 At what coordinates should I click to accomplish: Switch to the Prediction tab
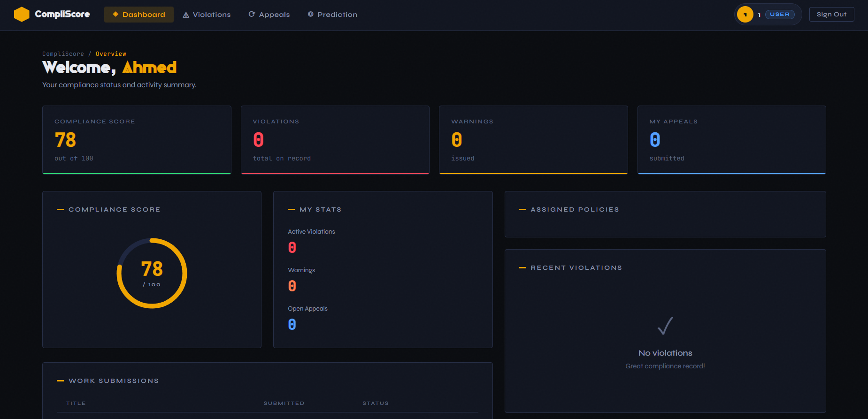[x=332, y=15]
